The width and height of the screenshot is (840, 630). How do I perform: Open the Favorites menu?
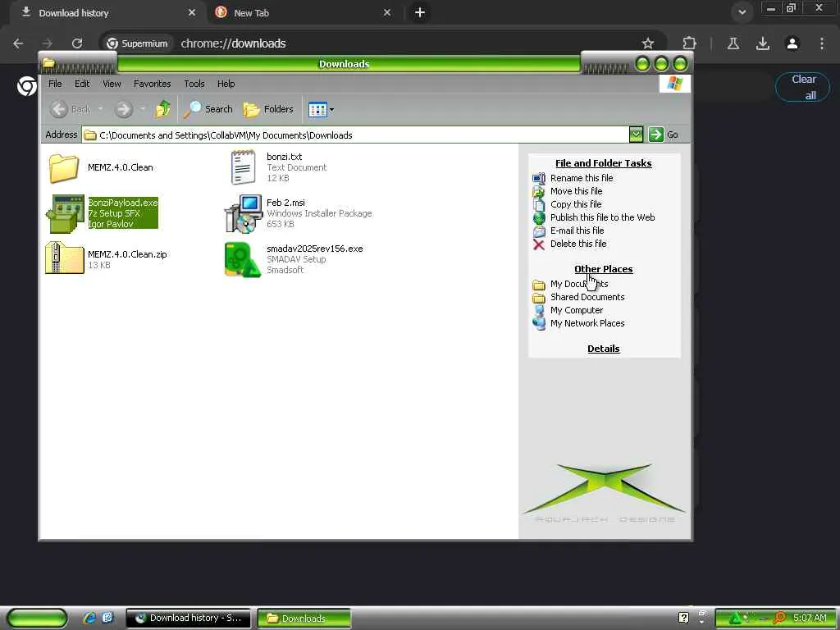point(152,84)
